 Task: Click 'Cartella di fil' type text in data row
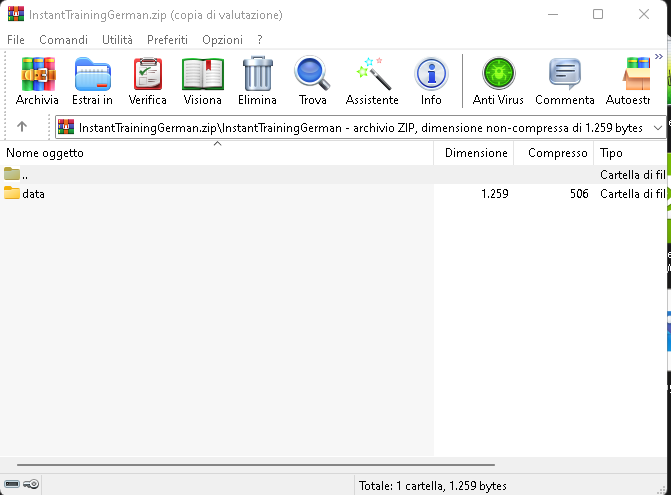(x=632, y=194)
